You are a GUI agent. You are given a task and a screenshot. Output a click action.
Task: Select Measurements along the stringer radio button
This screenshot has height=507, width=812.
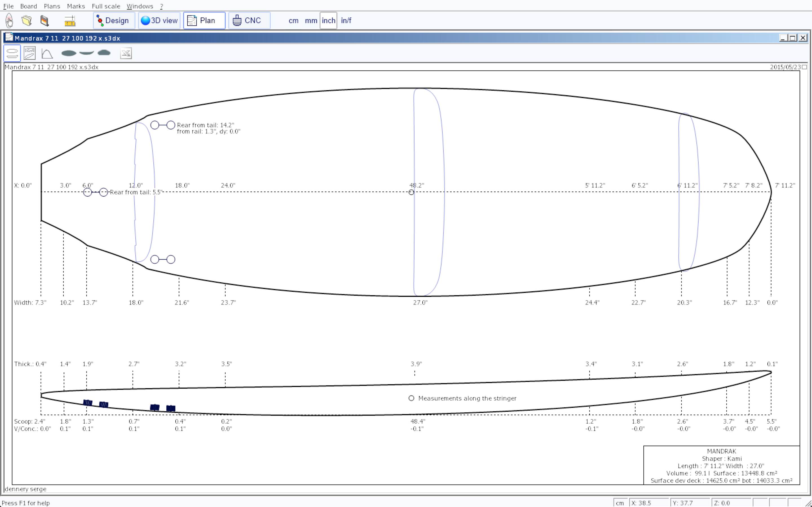[x=411, y=398]
